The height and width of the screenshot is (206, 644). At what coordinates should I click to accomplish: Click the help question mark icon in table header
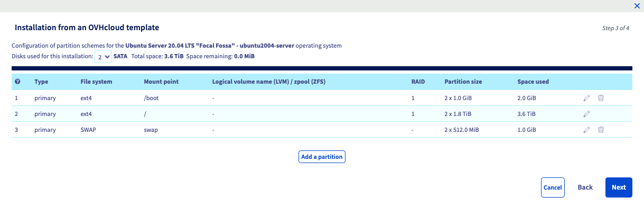17,82
